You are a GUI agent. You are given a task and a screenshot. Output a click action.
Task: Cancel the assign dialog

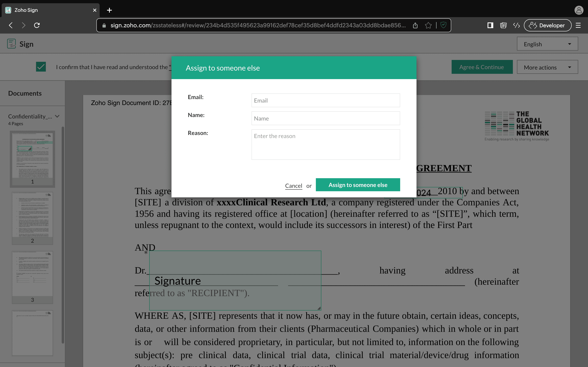point(293,186)
